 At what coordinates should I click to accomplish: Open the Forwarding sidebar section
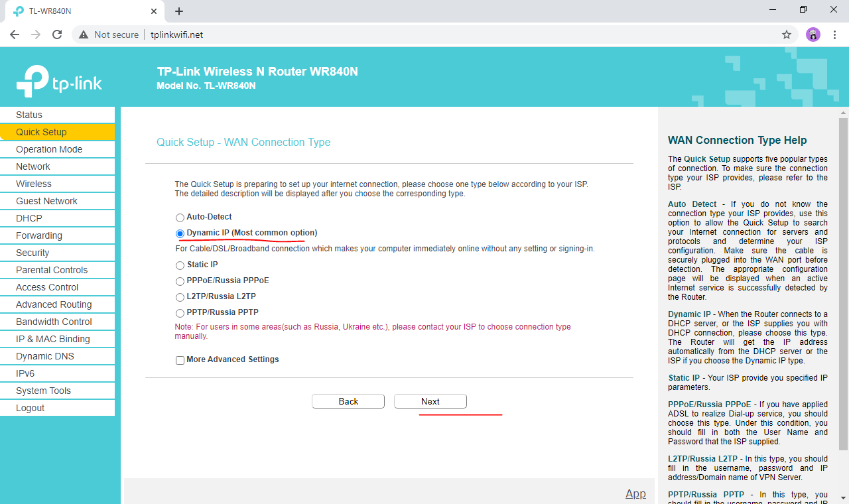57,235
